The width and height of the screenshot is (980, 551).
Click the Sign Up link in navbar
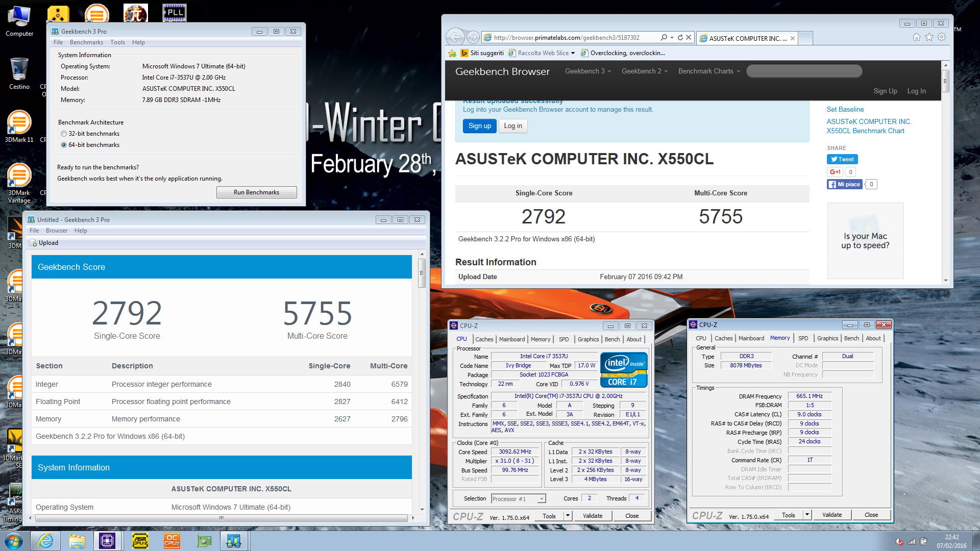(x=885, y=91)
